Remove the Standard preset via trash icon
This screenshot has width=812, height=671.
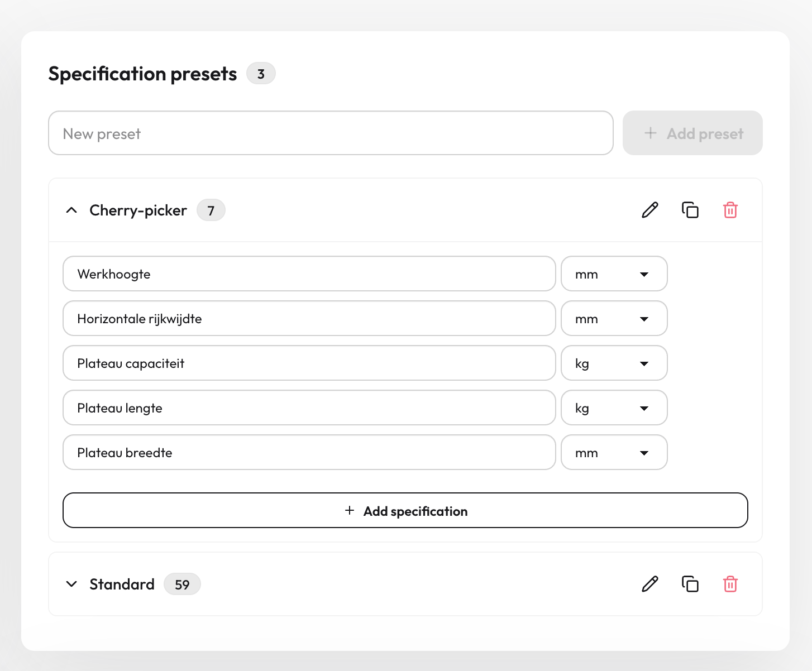click(730, 584)
